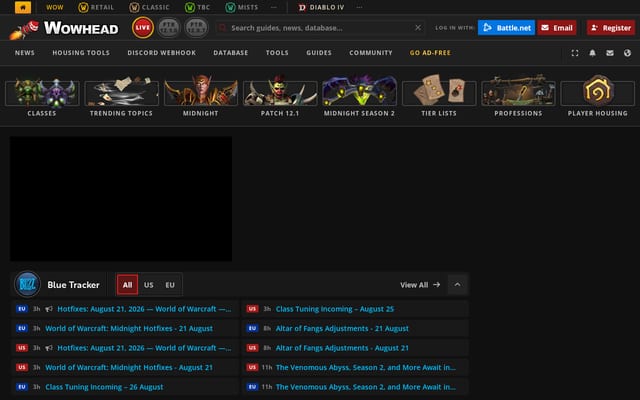640x400 pixels.
Task: Log in with Email
Action: [557, 28]
